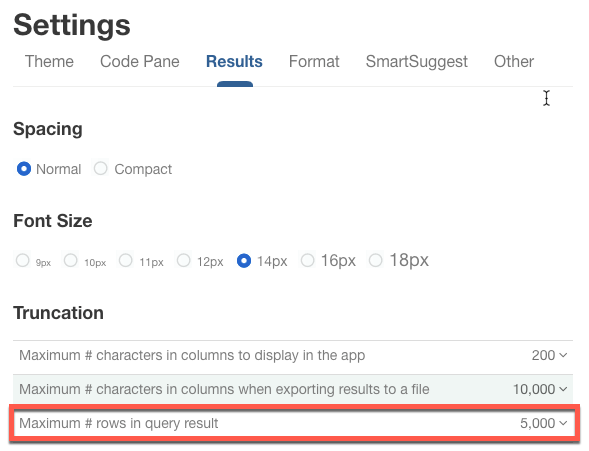Open the SmartSuggest settings tab
The image size is (589, 451).
click(417, 62)
